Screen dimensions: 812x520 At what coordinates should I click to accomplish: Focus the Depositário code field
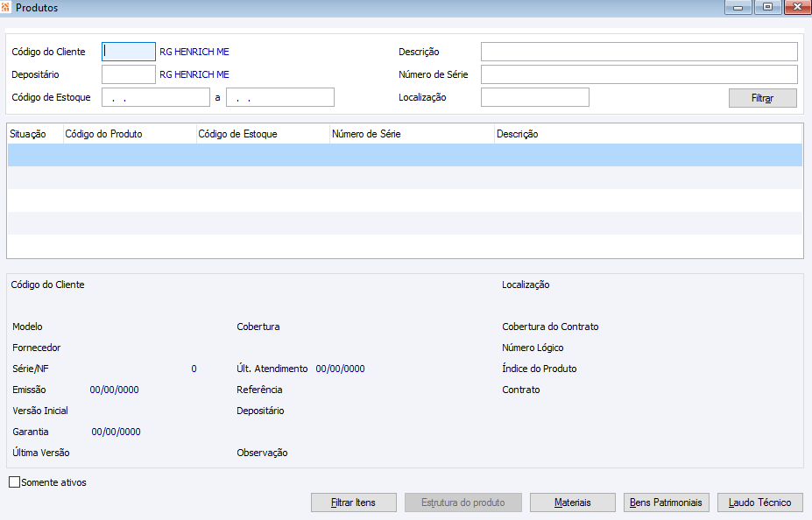[129, 74]
